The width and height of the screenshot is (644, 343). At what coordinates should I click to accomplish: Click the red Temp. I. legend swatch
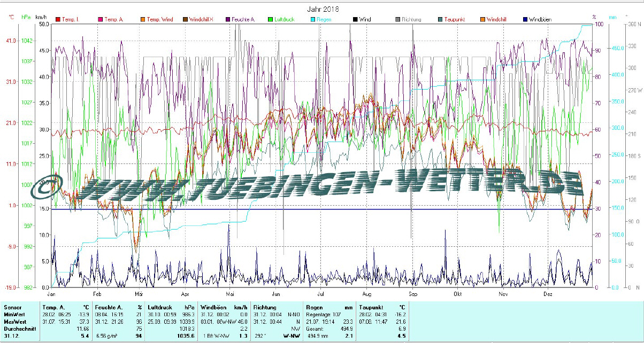click(x=58, y=20)
